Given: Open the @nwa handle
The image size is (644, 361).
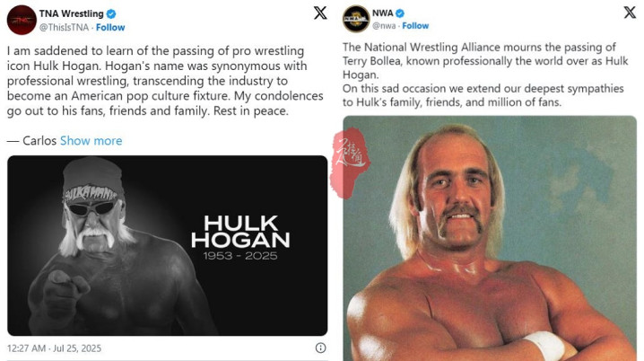Looking at the screenshot, I should click(384, 25).
